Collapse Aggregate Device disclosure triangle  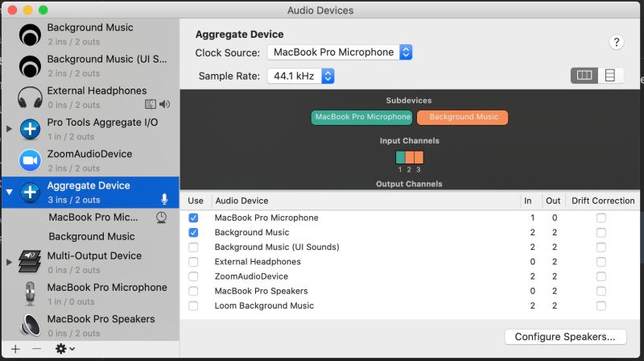pyautogui.click(x=9, y=192)
